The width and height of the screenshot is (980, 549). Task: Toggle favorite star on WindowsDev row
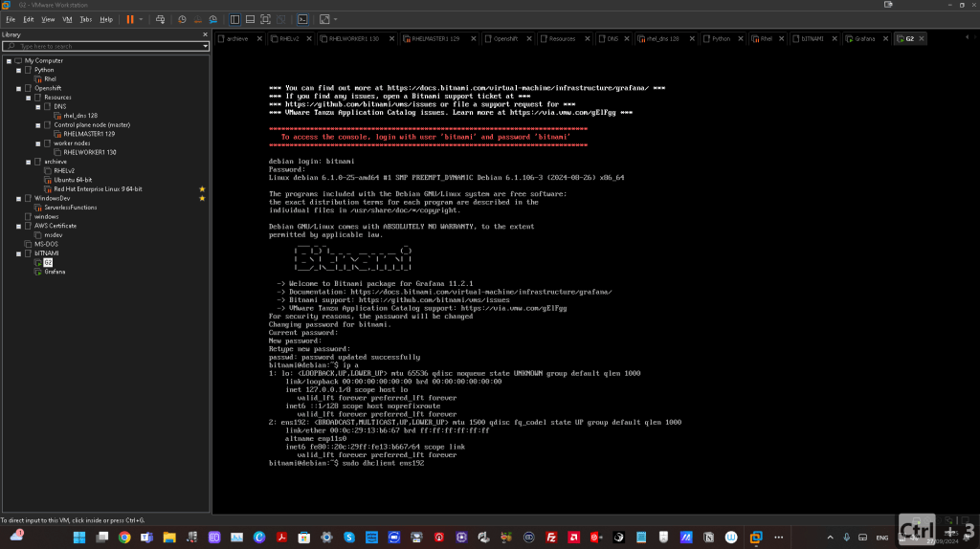tap(202, 199)
